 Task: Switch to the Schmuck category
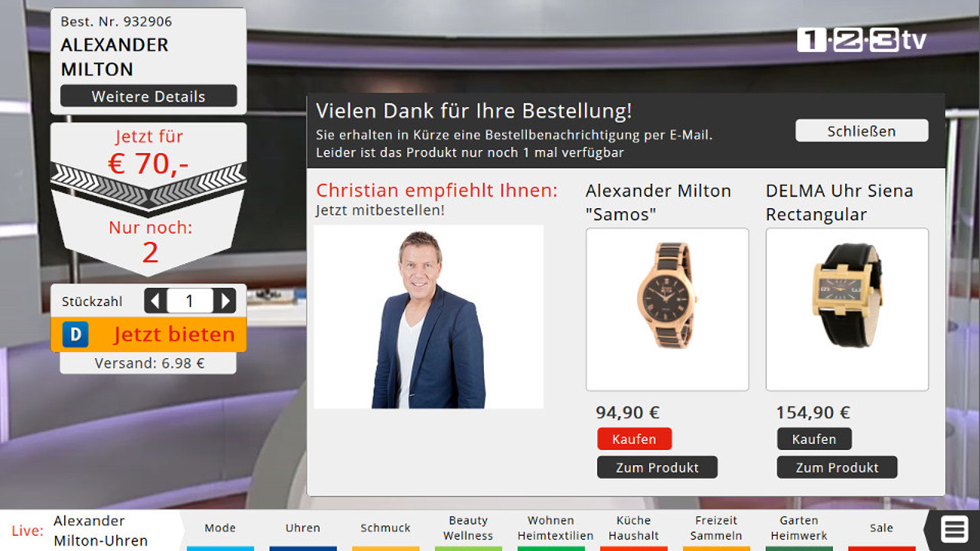coord(385,529)
